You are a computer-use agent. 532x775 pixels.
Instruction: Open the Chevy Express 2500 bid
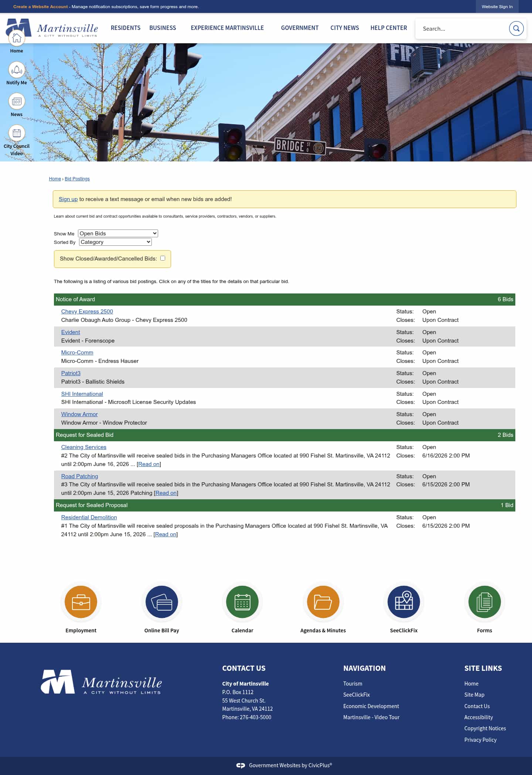tap(87, 312)
